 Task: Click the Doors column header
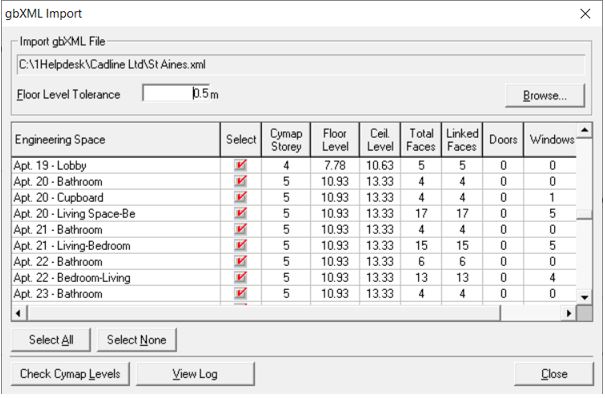click(x=503, y=139)
